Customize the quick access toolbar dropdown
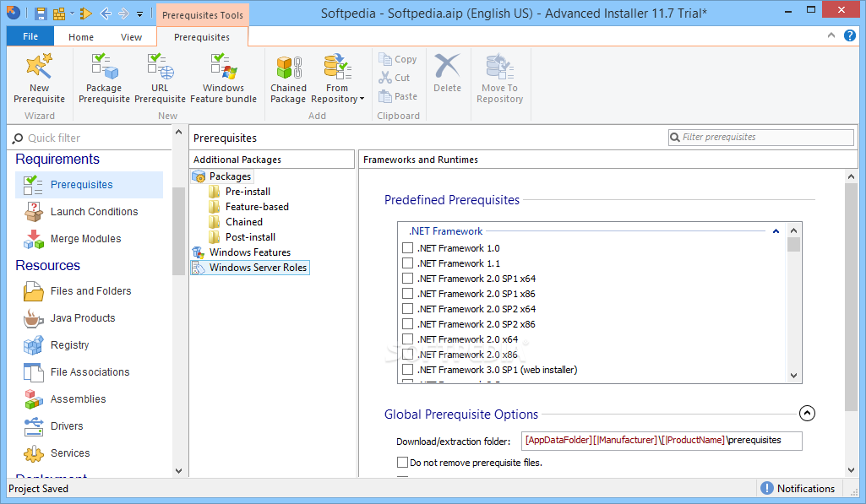This screenshot has width=866, height=504. (x=139, y=14)
